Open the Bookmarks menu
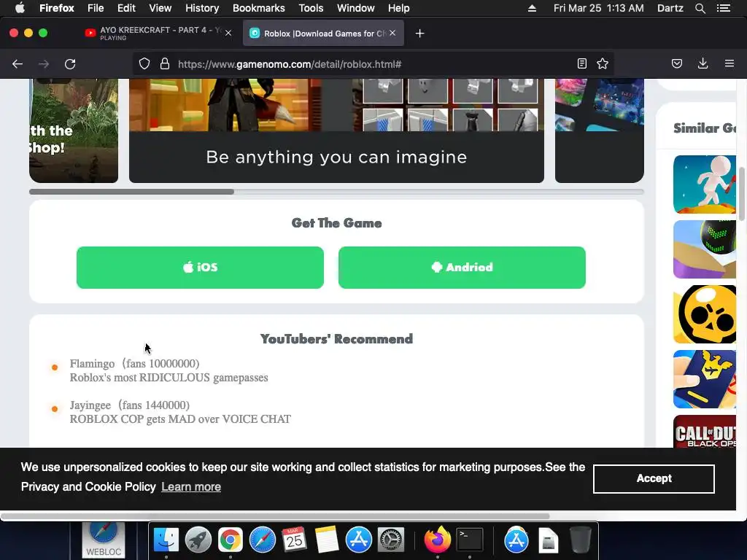This screenshot has width=747, height=560. pyautogui.click(x=259, y=8)
